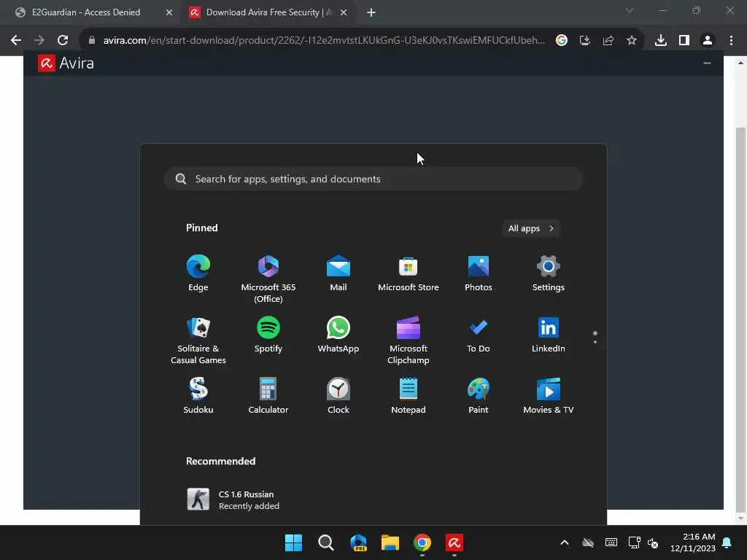This screenshot has height=560, width=747.
Task: Open File Explorer from taskbar
Action: 390,542
